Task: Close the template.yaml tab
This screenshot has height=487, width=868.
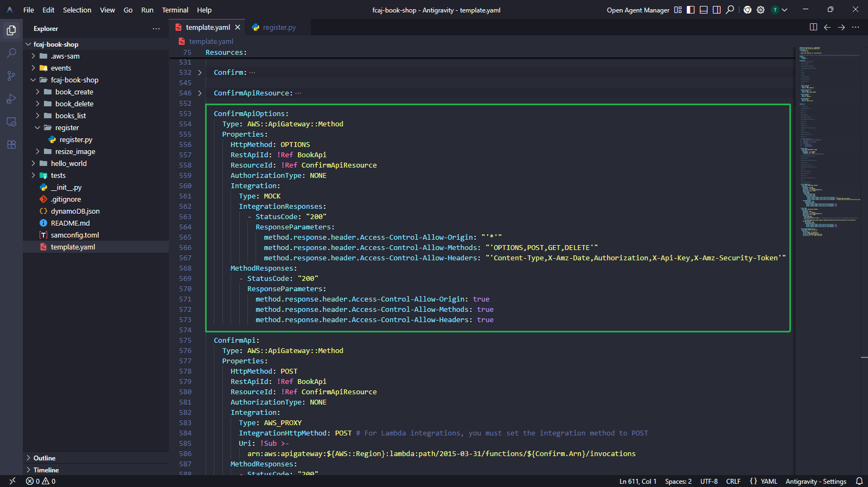Action: click(x=238, y=27)
